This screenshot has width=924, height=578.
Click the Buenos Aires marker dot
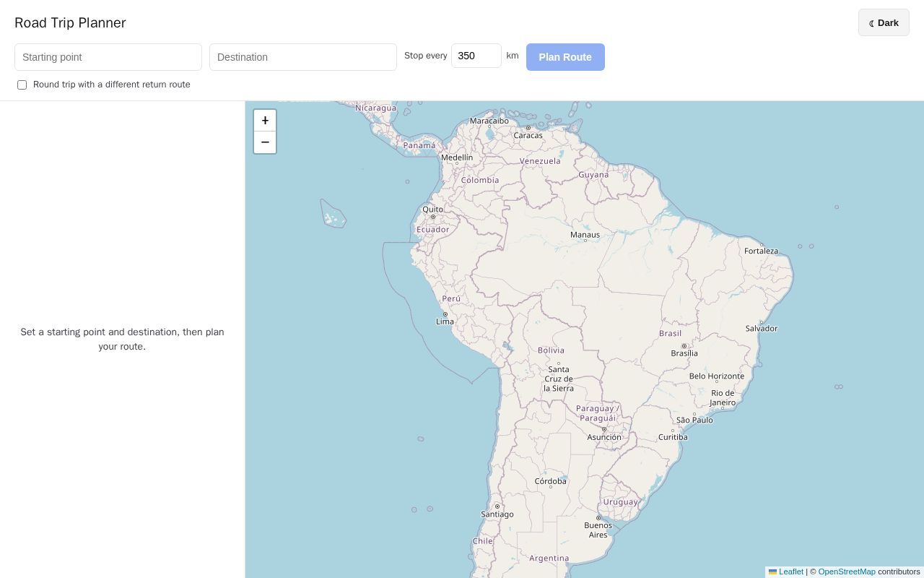click(598, 518)
